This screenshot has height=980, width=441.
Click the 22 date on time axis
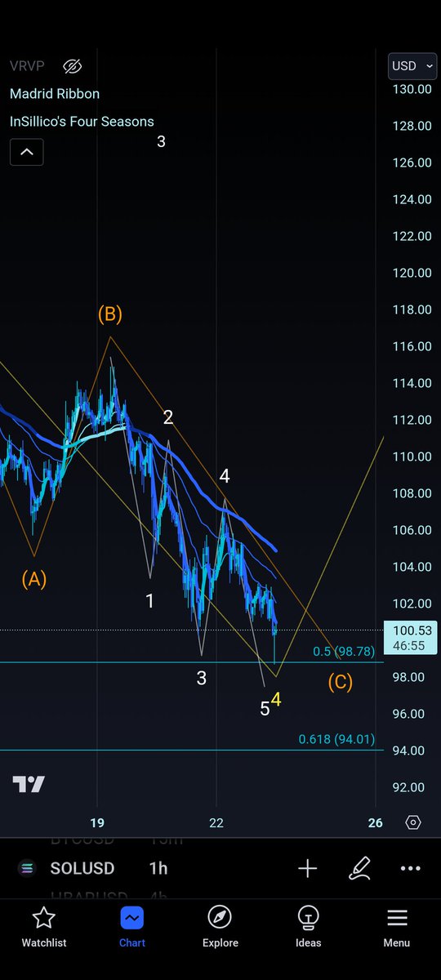216,822
